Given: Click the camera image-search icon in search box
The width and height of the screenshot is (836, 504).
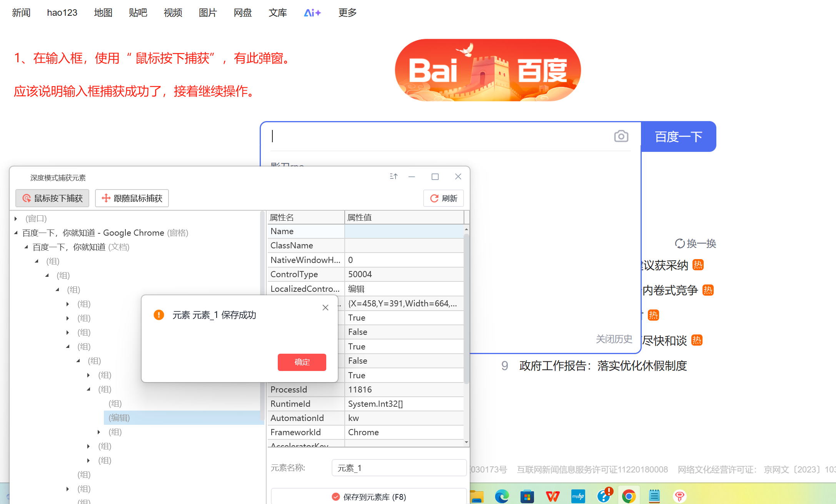Looking at the screenshot, I should [x=621, y=136].
